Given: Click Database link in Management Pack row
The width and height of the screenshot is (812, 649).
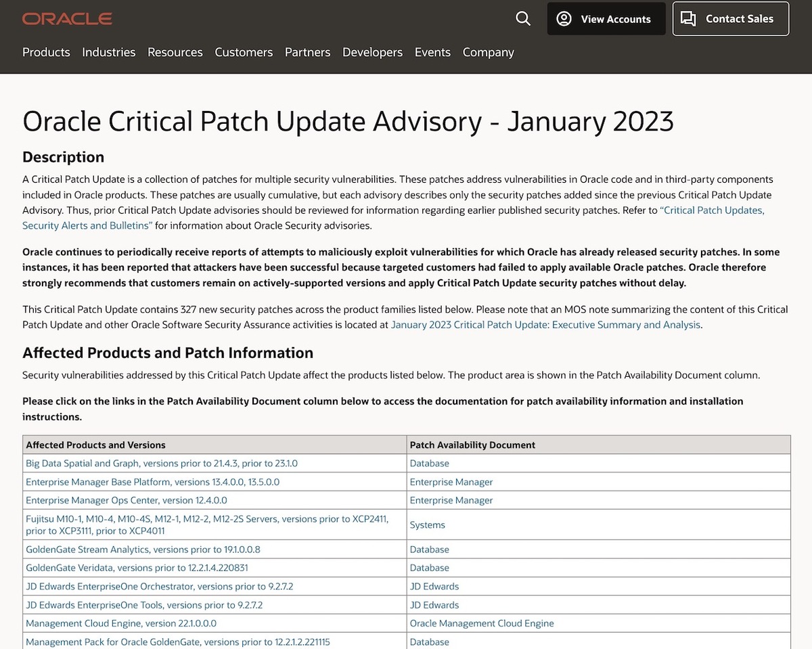Looking at the screenshot, I should [x=430, y=642].
